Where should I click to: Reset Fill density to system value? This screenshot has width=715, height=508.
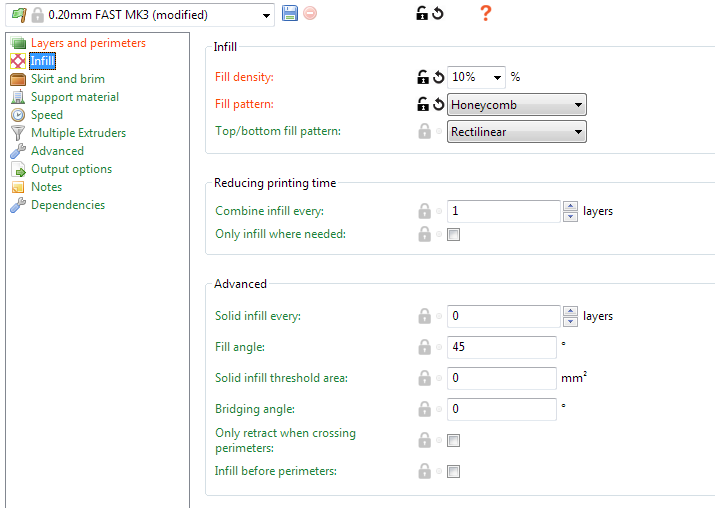(438, 77)
